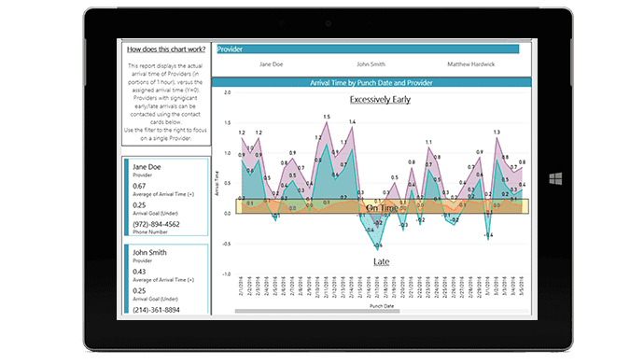Click the chart's horizontal scrollbar below Punch Date

click(317, 312)
